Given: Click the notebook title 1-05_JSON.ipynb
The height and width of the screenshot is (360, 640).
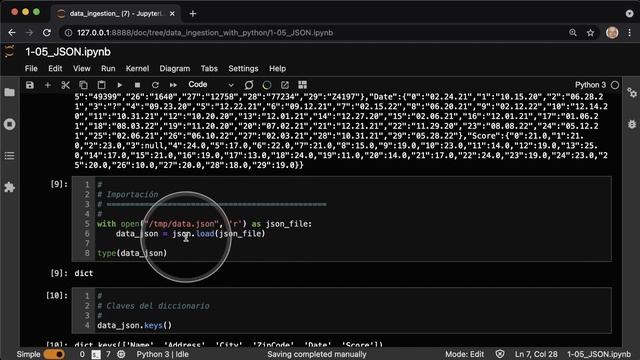Looking at the screenshot, I should click(68, 52).
